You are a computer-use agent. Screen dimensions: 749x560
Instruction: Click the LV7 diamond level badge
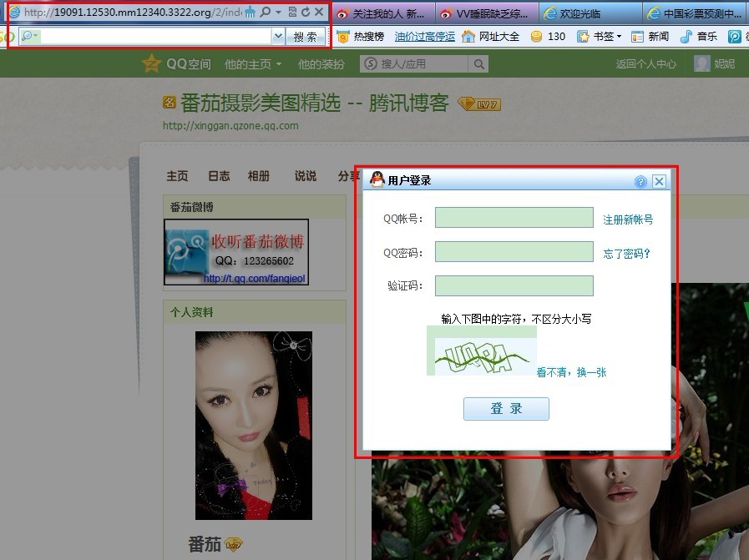479,103
